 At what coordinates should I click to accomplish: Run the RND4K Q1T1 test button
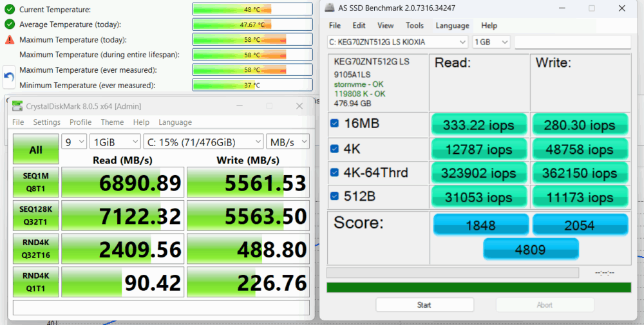pyautogui.click(x=35, y=283)
